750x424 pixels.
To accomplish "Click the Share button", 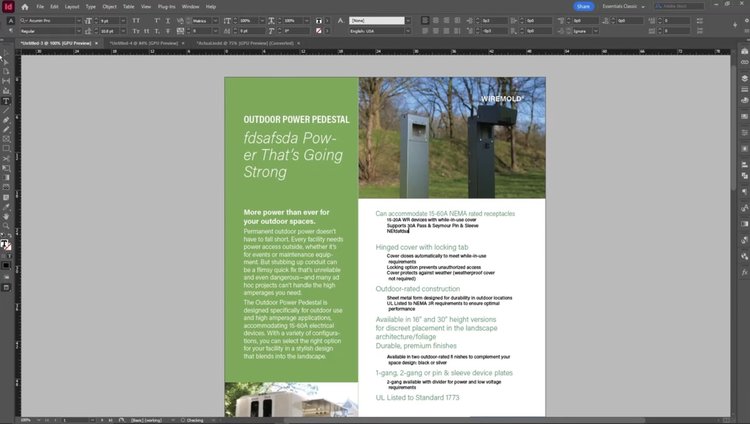I will click(583, 7).
